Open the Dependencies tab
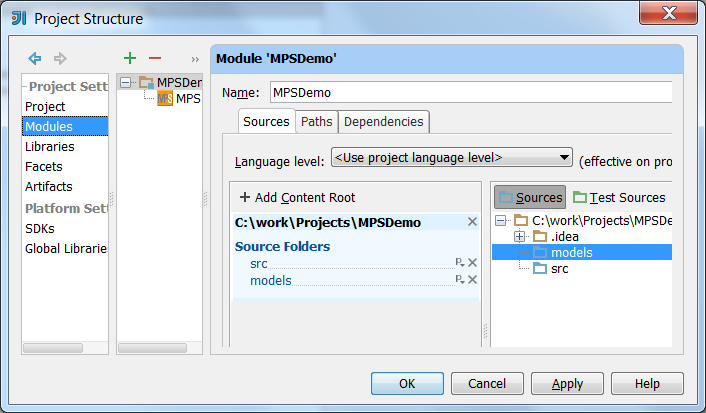Screen dimensions: 706x413 point(384,122)
